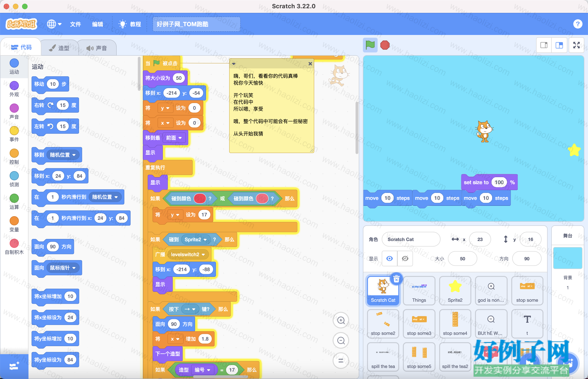Image resolution: width=588 pixels, height=379 pixels.
Task: Select the 侦测 (Sensing) block category
Action: 14,179
